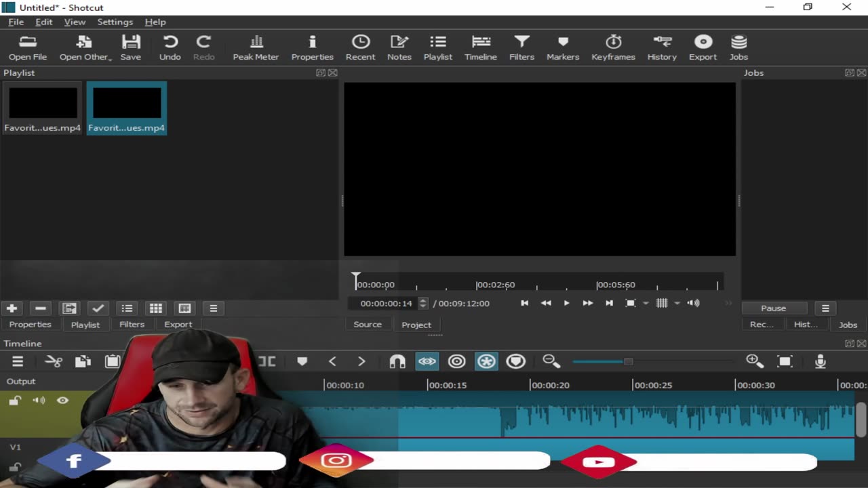Toggle timeline snapping magnet
This screenshot has width=868, height=488.
(397, 361)
